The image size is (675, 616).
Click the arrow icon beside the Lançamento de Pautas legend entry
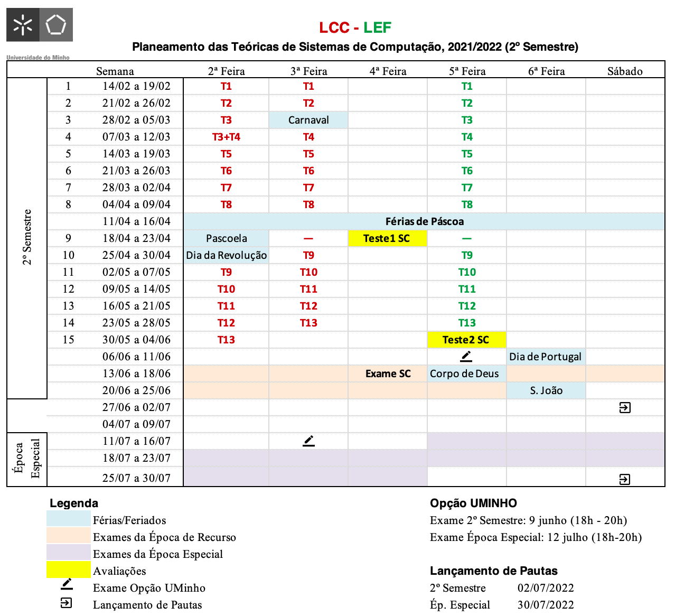pos(67,603)
